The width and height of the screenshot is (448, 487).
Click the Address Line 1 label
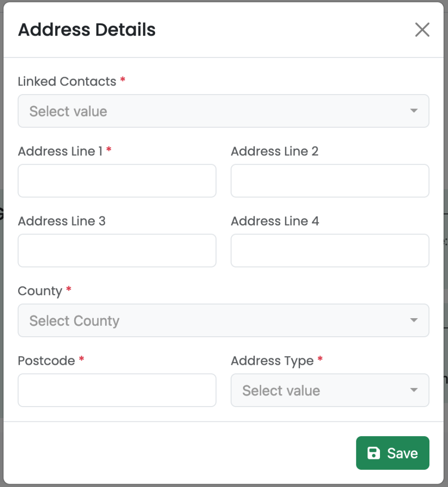[x=60, y=151]
